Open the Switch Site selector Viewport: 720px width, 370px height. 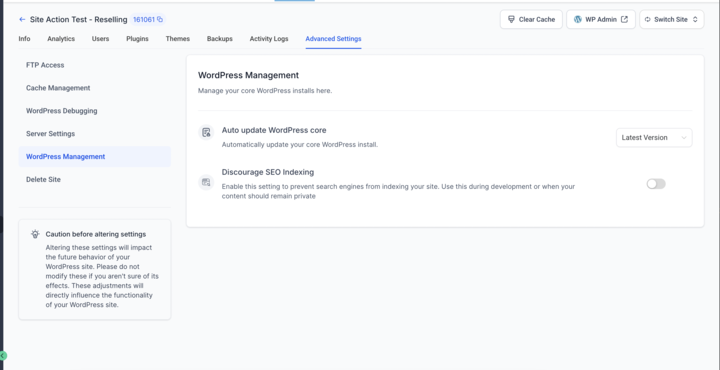tap(671, 19)
